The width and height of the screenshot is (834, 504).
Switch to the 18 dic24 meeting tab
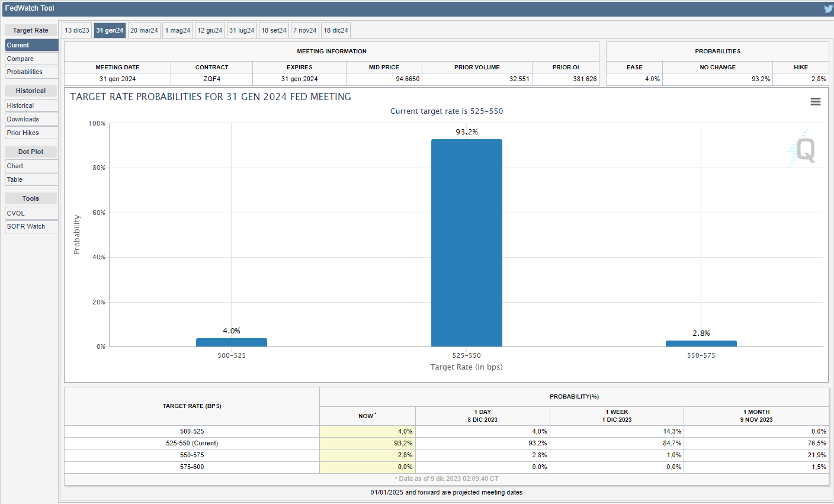tap(336, 30)
